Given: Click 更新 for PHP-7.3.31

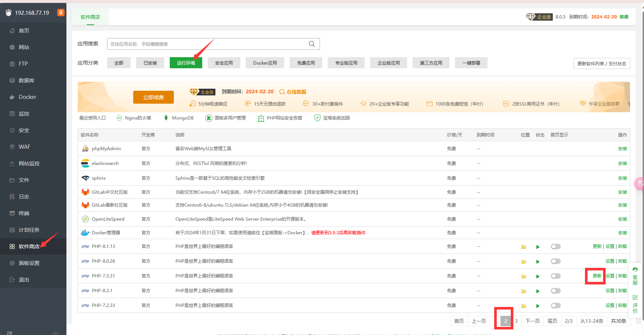Looking at the screenshot, I should pos(597,276).
